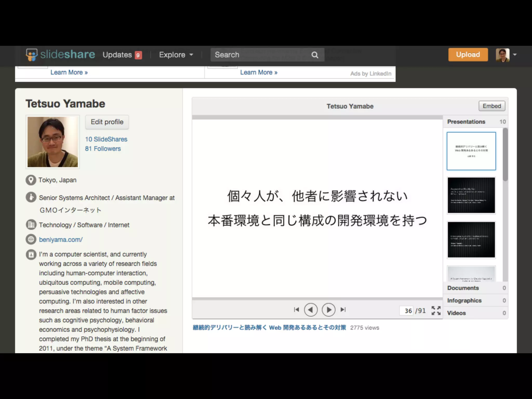Click the Edit profile button
Image resolution: width=532 pixels, height=399 pixels.
(x=107, y=122)
